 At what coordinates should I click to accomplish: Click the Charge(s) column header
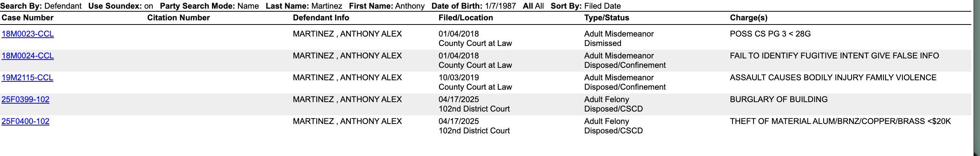[748, 18]
